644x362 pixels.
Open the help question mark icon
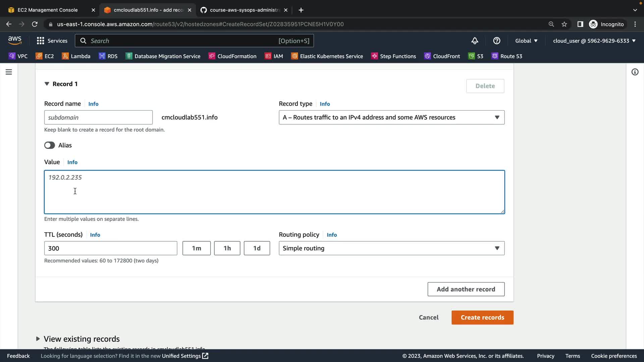(x=496, y=41)
